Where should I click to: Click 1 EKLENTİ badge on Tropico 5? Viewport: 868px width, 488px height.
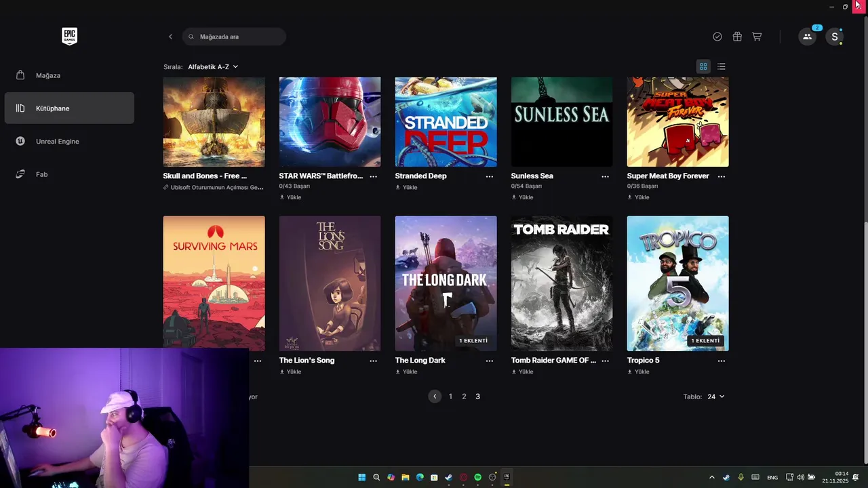705,341
